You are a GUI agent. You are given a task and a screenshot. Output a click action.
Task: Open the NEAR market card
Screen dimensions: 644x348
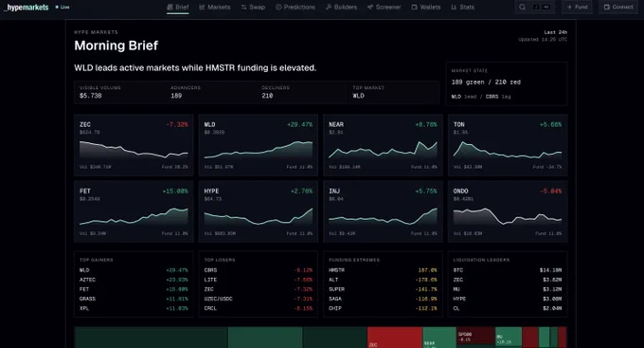[x=383, y=145]
